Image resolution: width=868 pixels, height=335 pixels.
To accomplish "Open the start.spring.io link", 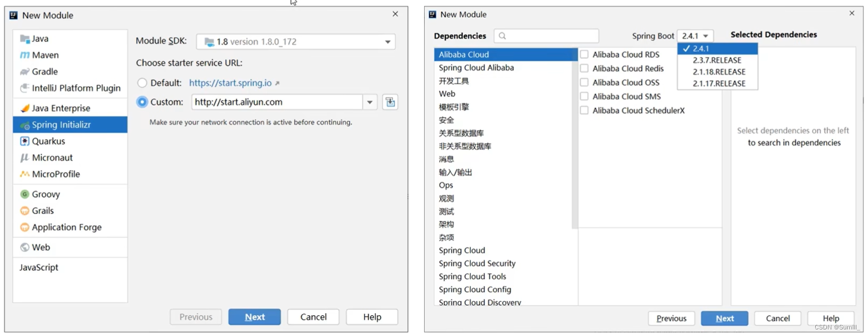I will 230,83.
